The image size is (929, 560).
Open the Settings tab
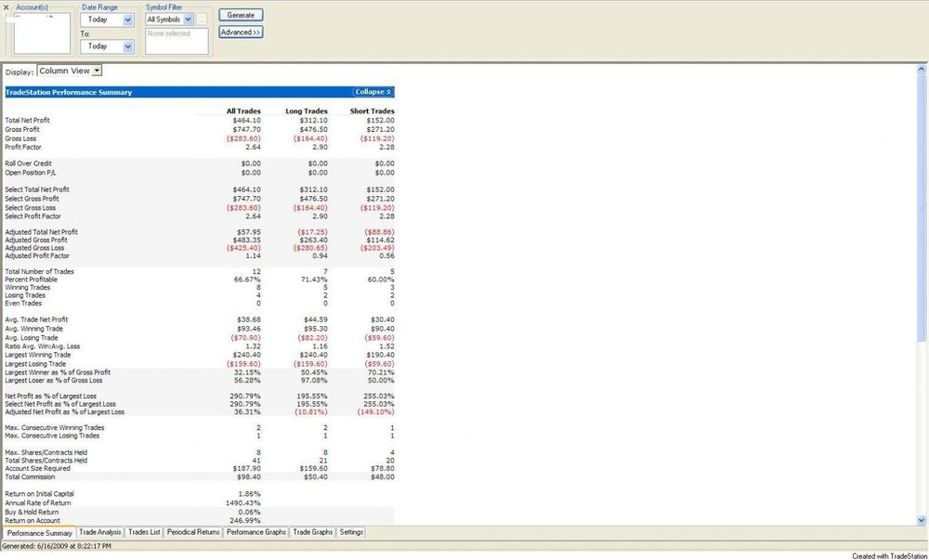pos(351,532)
